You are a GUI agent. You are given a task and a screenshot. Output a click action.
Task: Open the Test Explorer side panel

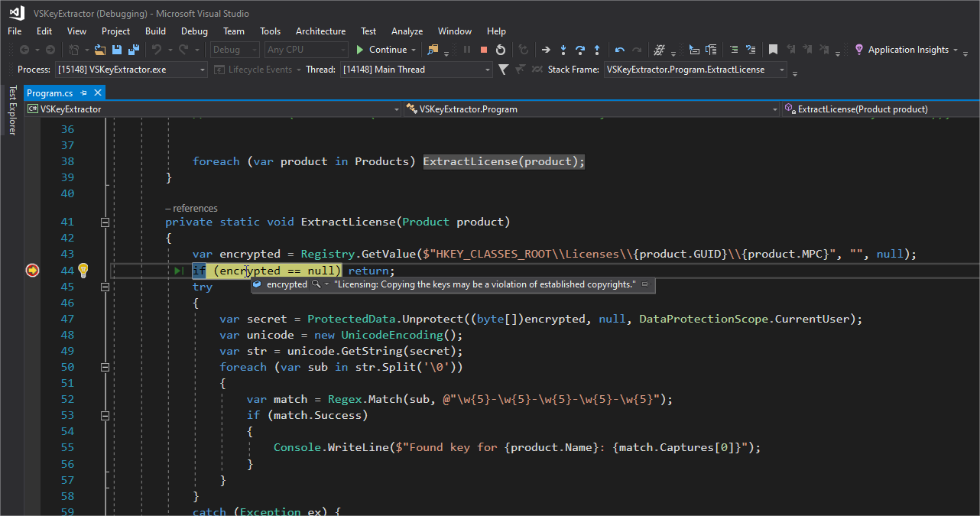point(11,109)
